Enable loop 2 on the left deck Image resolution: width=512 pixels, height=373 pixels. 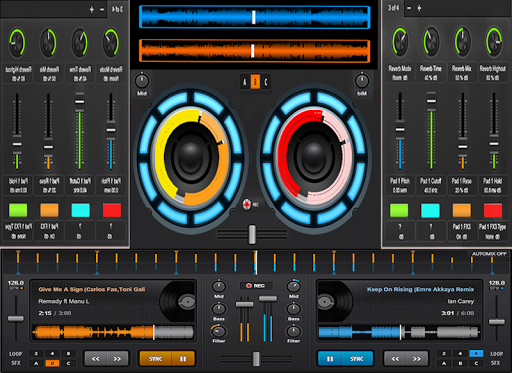36,354
